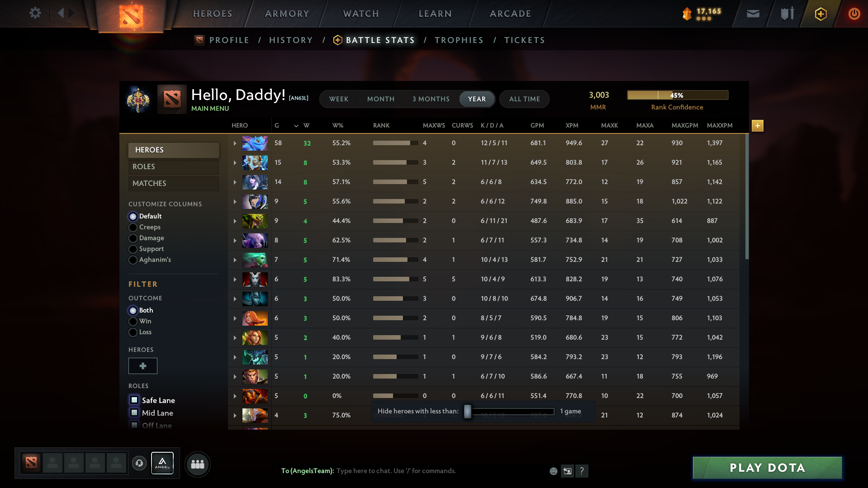The image size is (868, 488).
Task: Expand stats for the top hero row
Action: [234, 143]
